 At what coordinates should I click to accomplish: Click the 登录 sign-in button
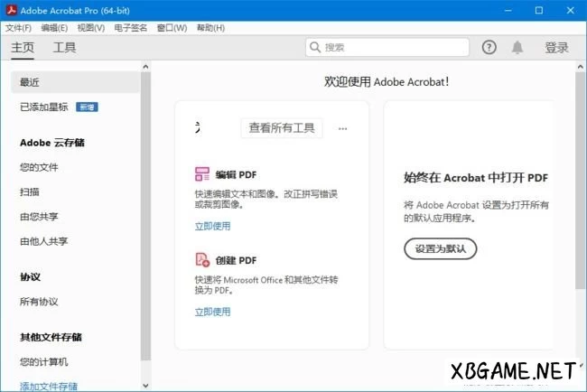[x=556, y=48]
